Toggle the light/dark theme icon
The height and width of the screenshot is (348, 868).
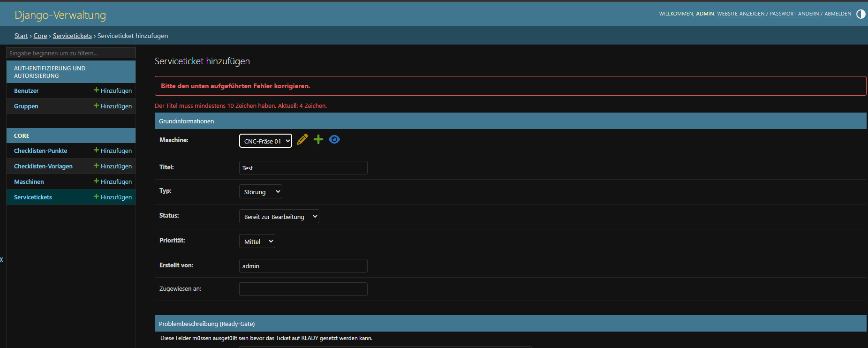(861, 14)
